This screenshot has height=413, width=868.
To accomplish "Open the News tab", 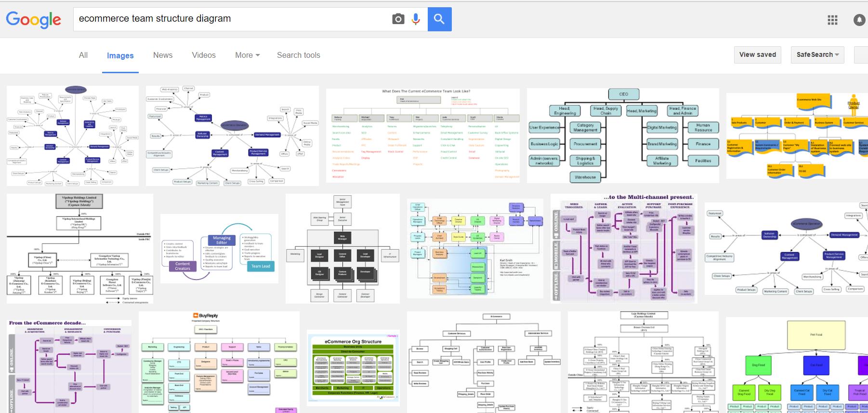I will pyautogui.click(x=163, y=55).
